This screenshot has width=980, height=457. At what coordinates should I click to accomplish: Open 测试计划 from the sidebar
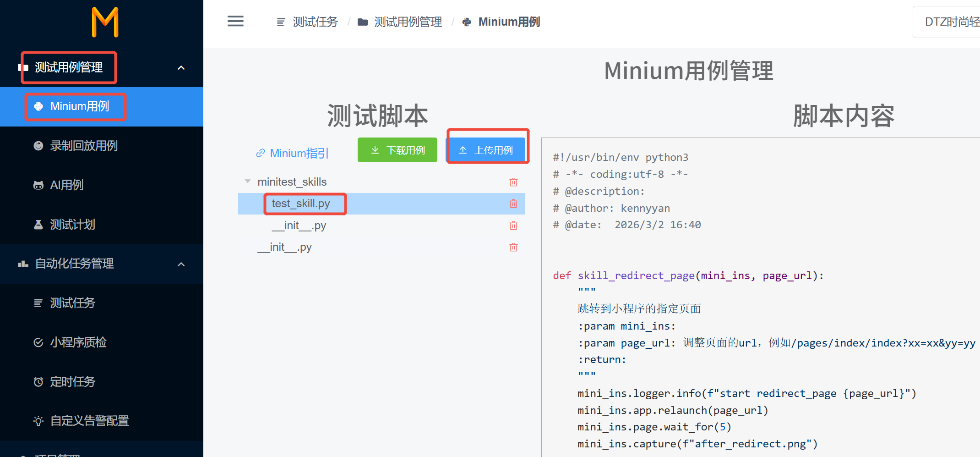(x=102, y=225)
